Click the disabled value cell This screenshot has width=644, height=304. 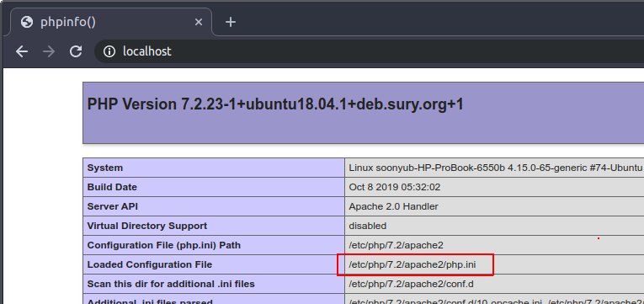368,226
